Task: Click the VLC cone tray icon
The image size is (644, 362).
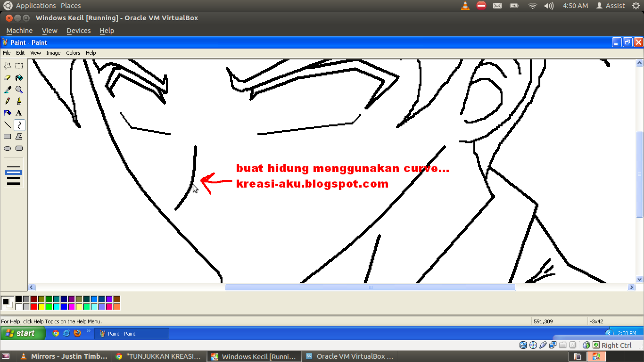Action: 465,6
